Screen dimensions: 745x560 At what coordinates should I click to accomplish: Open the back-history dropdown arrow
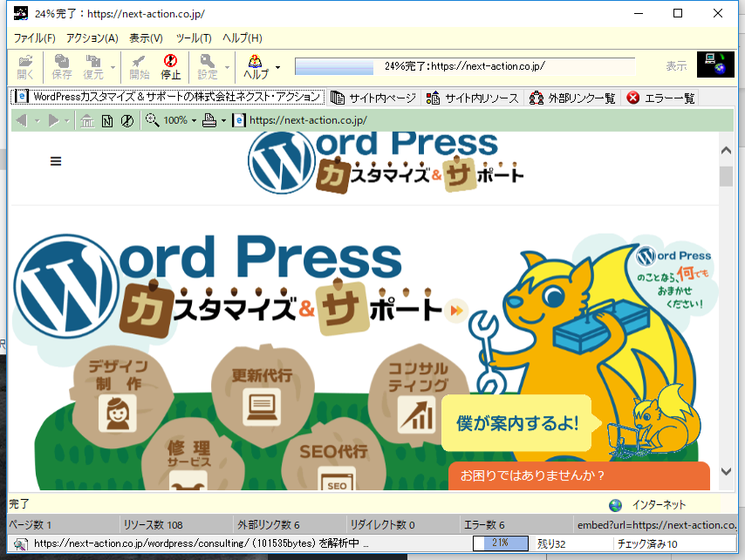37,121
